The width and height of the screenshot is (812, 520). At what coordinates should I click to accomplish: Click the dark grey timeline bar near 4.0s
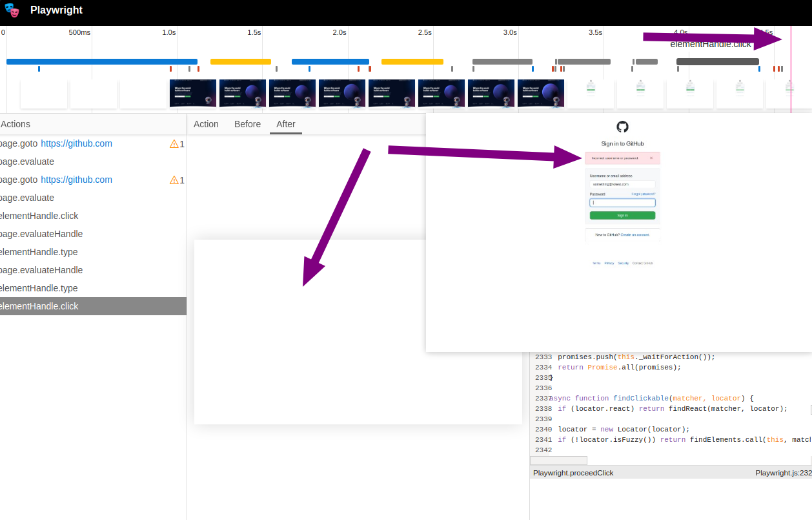[718, 62]
